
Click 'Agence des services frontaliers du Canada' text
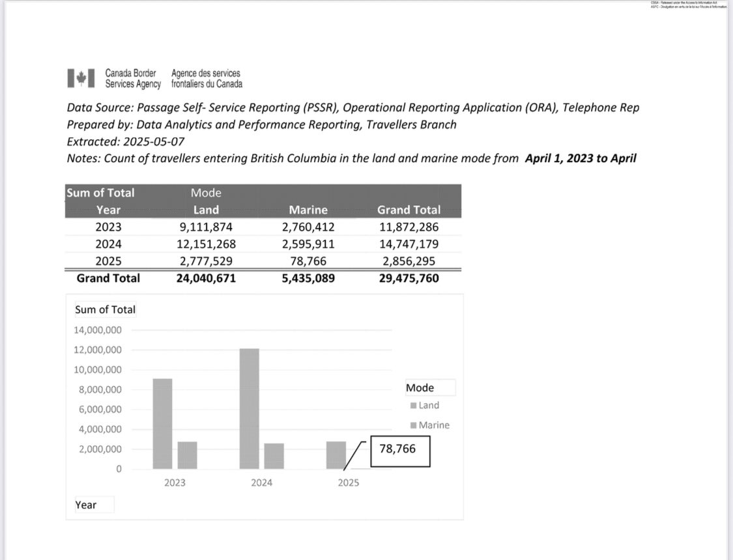pyautogui.click(x=207, y=79)
